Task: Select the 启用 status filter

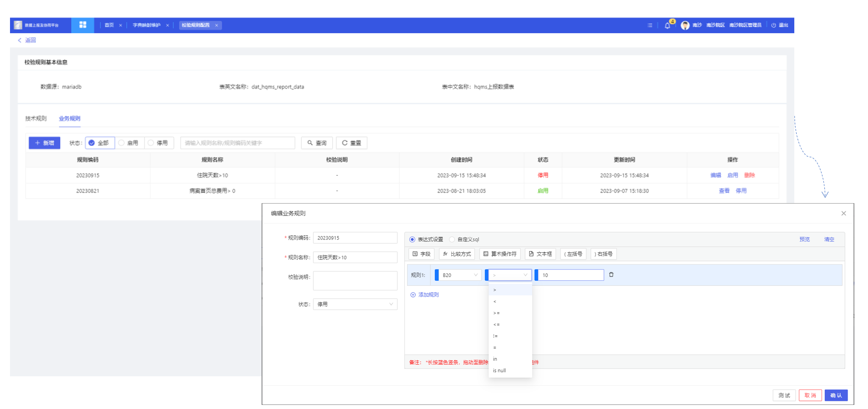Action: [129, 143]
